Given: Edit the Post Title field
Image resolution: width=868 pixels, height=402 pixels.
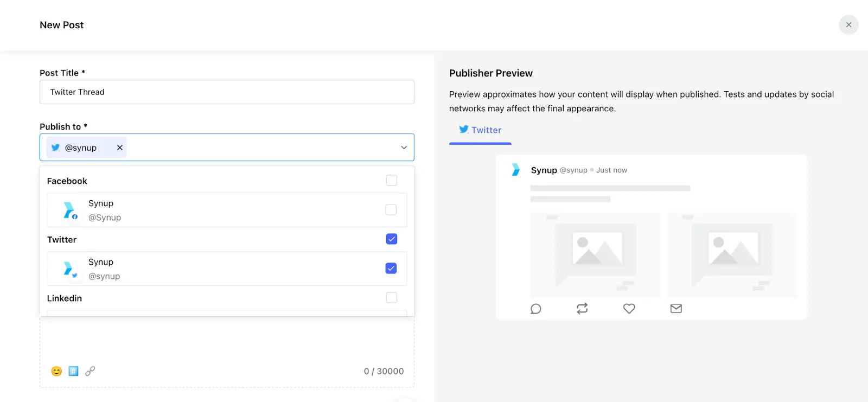Looking at the screenshot, I should (227, 92).
